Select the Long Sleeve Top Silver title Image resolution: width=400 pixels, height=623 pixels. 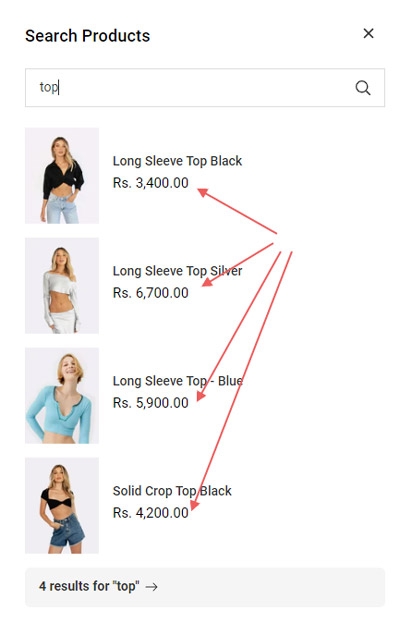[177, 271]
